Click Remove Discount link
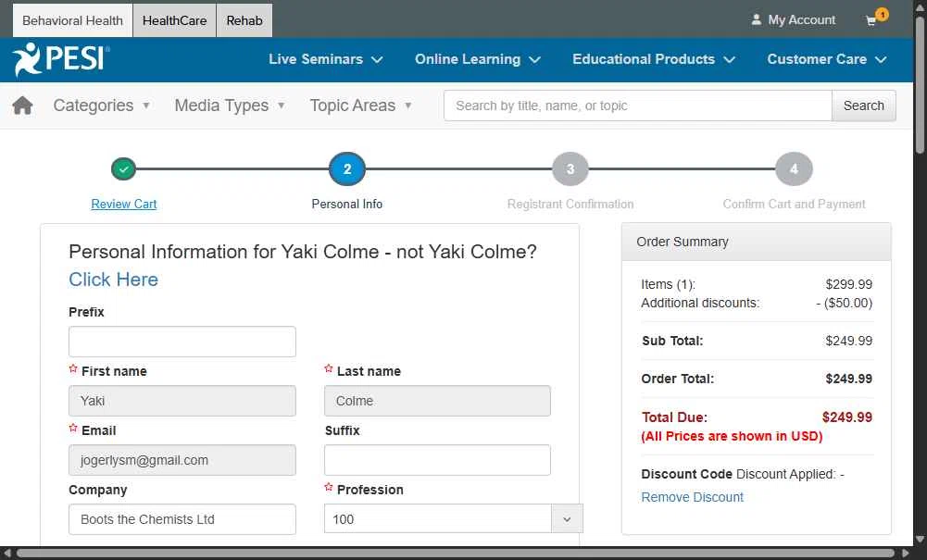Image resolution: width=927 pixels, height=560 pixels. click(693, 497)
